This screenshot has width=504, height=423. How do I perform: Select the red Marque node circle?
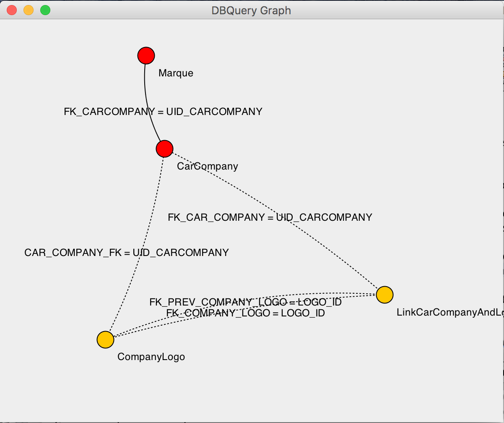point(146,55)
